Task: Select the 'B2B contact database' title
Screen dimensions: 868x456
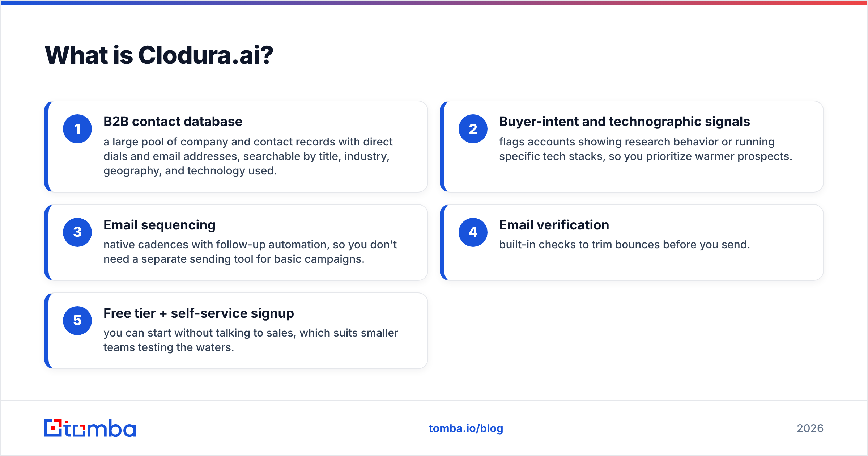Action: 173,122
